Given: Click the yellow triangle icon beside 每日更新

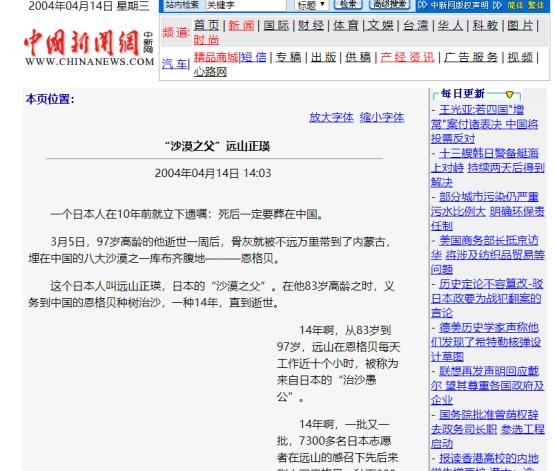Looking at the screenshot, I should click(x=509, y=94).
